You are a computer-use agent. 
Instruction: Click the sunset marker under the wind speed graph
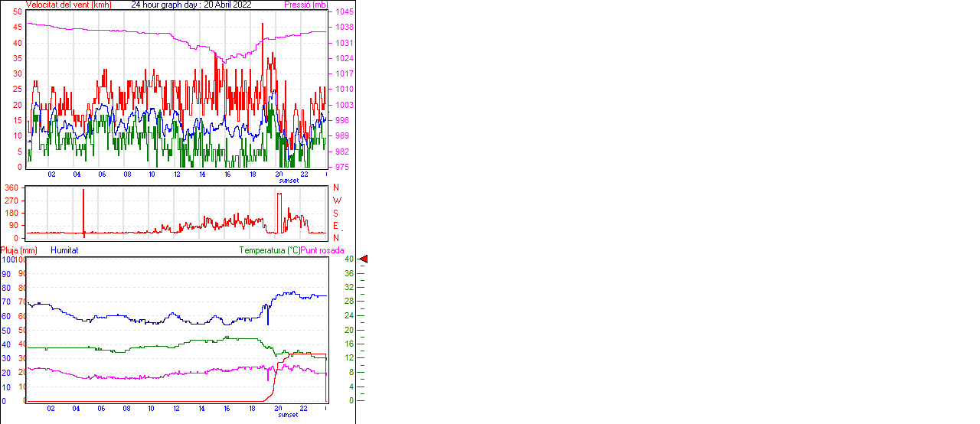(x=289, y=181)
